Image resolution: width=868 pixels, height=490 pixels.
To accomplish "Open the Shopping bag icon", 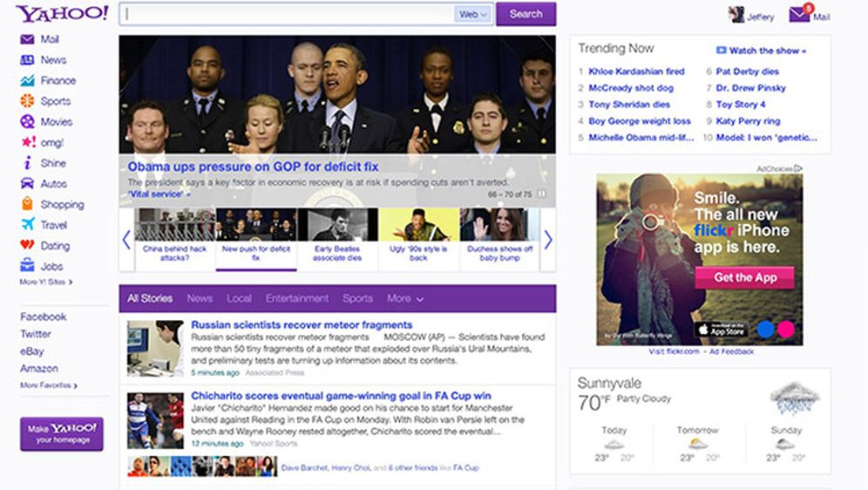I will [x=27, y=204].
